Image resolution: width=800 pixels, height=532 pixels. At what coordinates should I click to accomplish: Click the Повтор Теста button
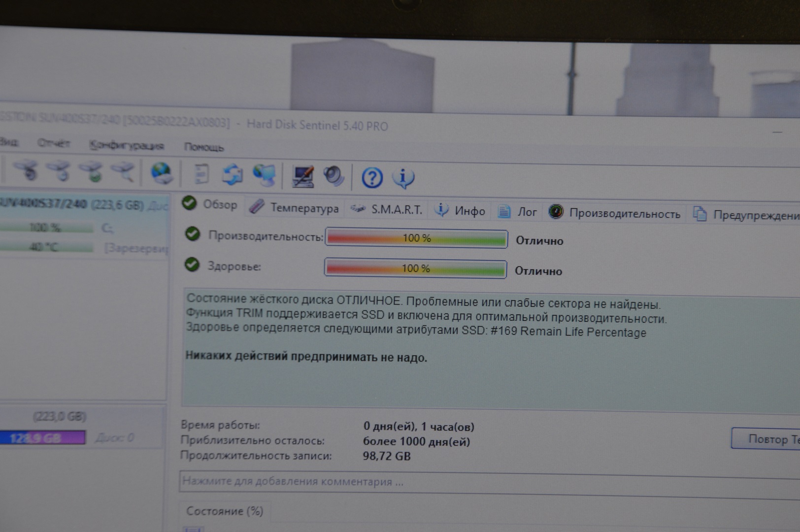pos(766,439)
